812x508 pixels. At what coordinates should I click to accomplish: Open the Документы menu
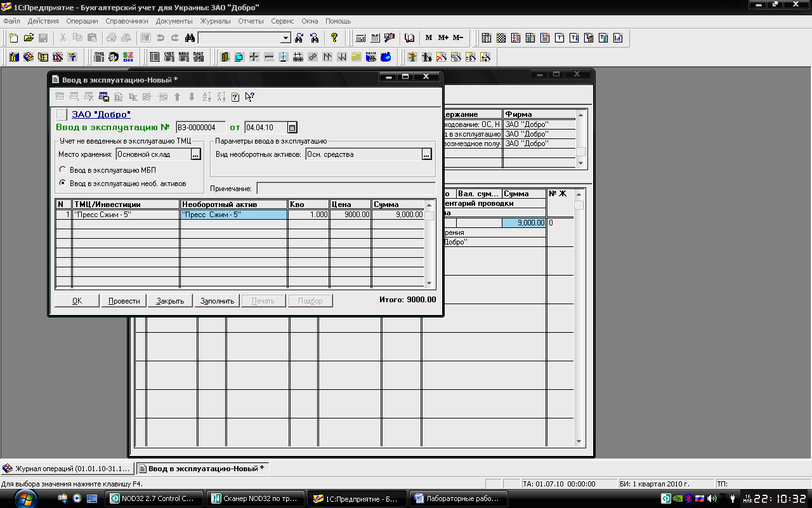174,21
